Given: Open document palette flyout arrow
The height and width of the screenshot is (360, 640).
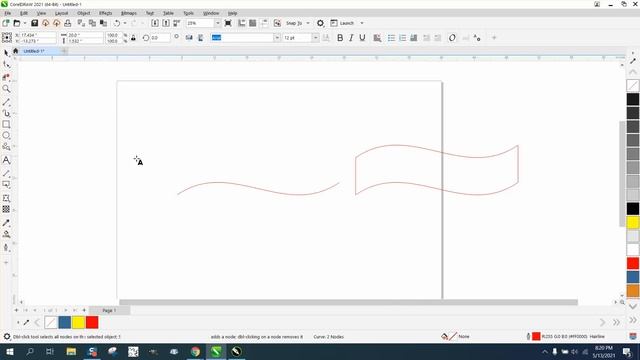Looking at the screenshot, I should [x=18, y=322].
